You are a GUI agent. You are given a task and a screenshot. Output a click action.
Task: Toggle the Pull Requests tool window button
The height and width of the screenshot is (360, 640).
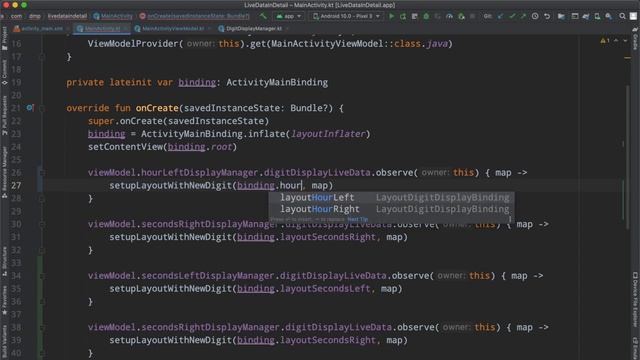pos(4,116)
